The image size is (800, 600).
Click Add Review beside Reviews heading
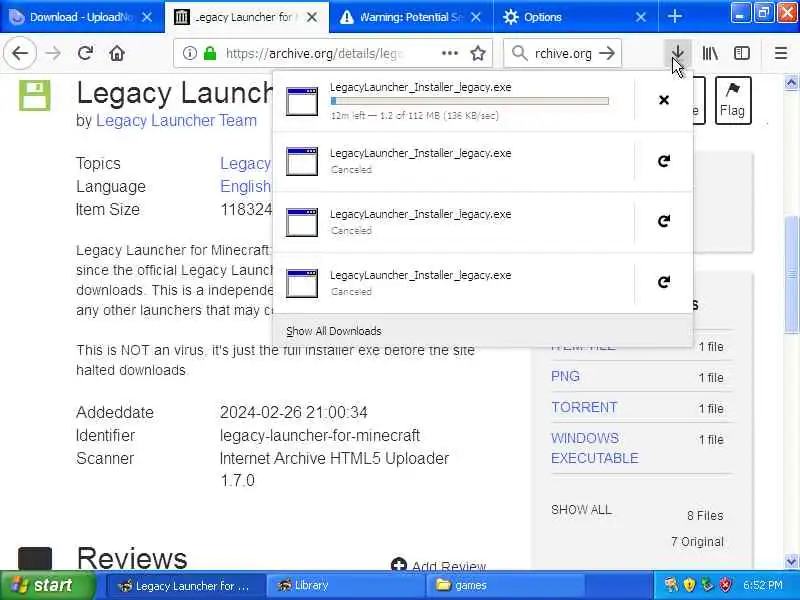point(439,565)
